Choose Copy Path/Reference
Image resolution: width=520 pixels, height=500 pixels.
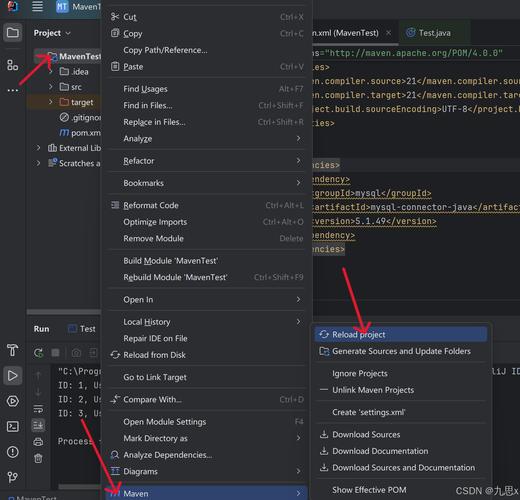pos(207,50)
